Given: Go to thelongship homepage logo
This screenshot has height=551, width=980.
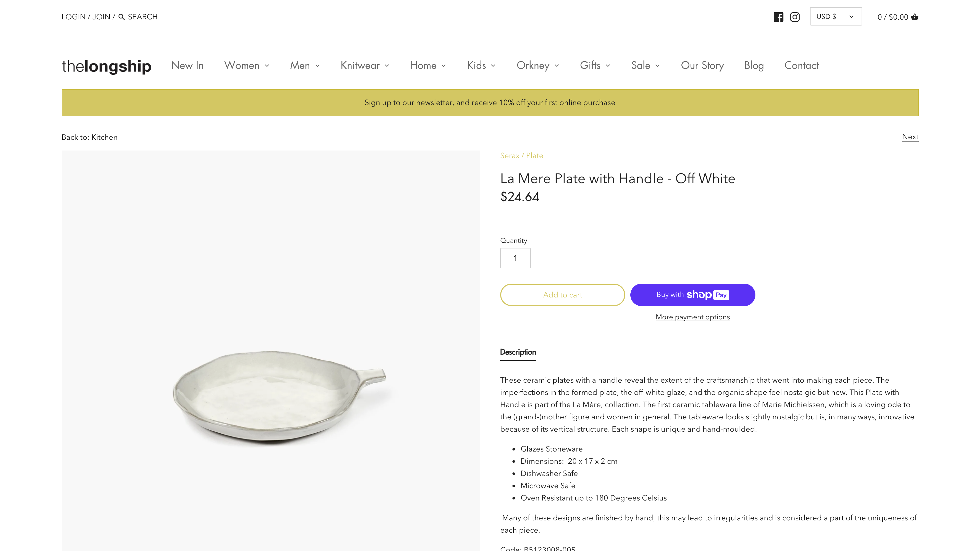Looking at the screenshot, I should pos(106,66).
